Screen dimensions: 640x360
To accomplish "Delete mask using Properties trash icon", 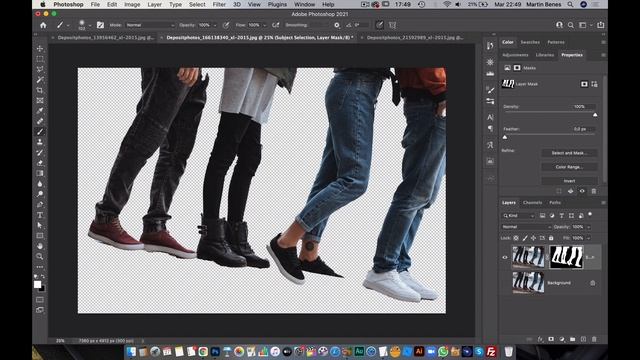I will (593, 191).
